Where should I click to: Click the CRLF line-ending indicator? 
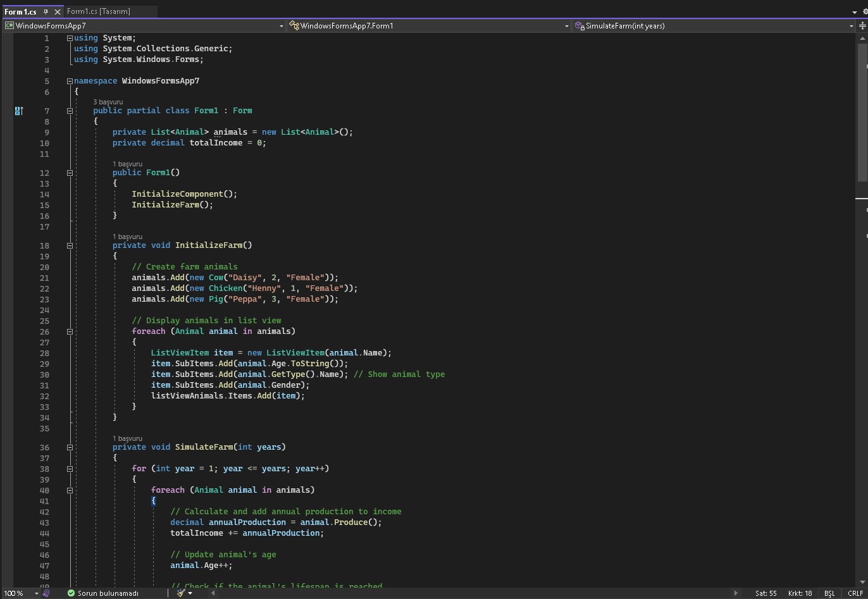[855, 593]
